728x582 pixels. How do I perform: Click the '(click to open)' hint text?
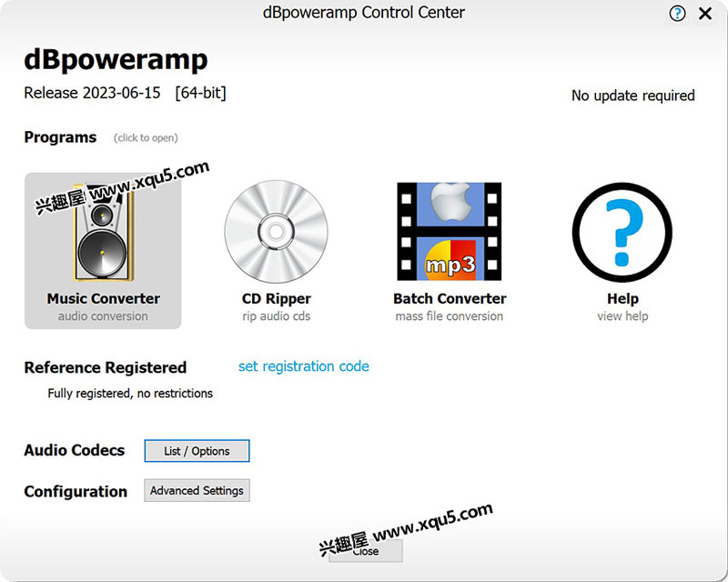(x=146, y=138)
